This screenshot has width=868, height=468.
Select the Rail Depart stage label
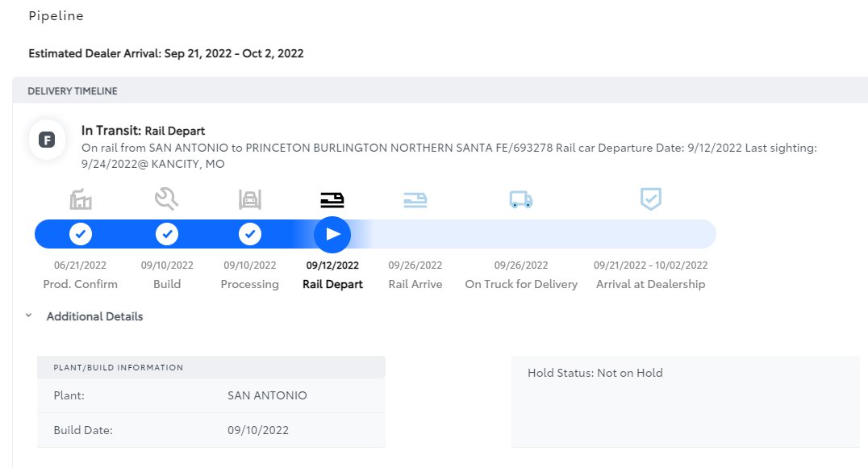click(332, 284)
